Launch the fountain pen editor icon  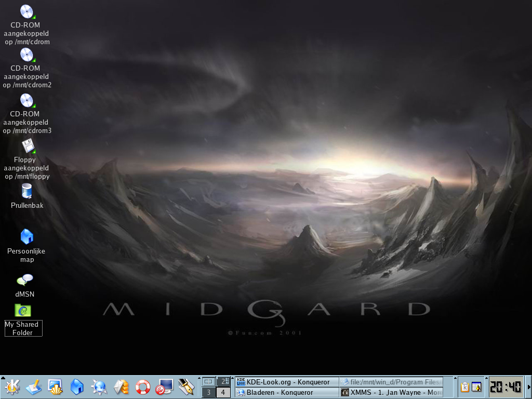click(187, 387)
